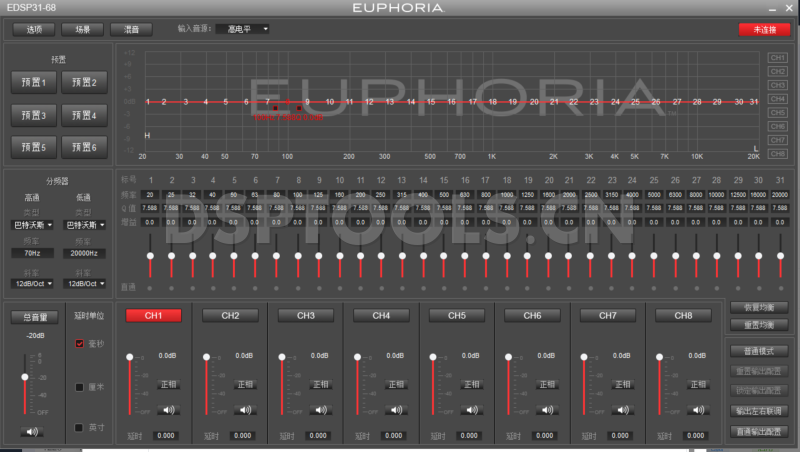Image resolution: width=800 pixels, height=452 pixels.
Task: Enable the 厘米 delay unit checkbox
Action: pyautogui.click(x=81, y=386)
